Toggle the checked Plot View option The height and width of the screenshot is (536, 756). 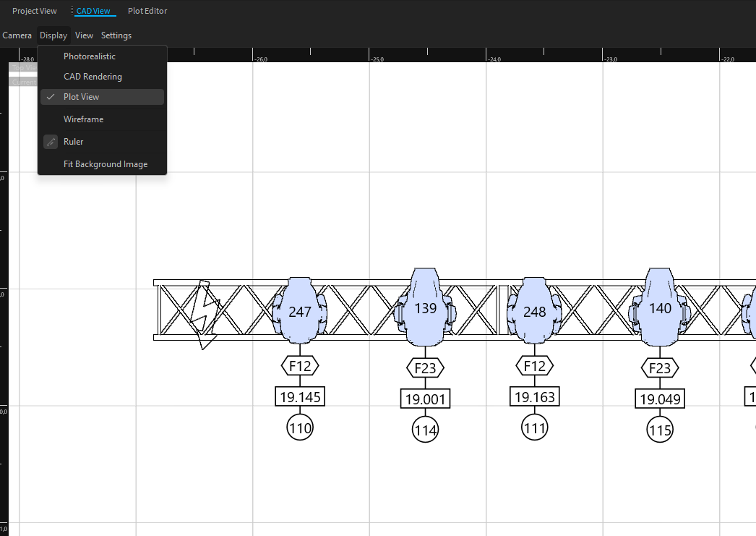tap(81, 97)
